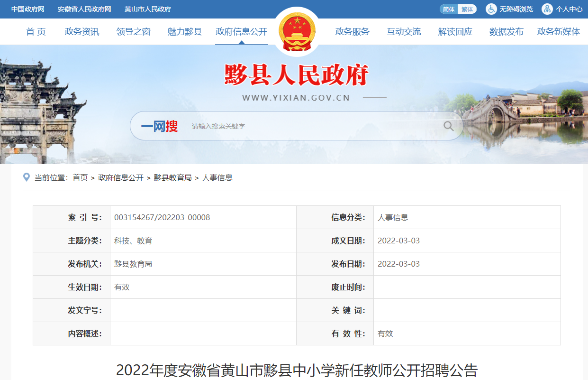Click the 一网搜 search logo
The height and width of the screenshot is (380, 588).
click(159, 126)
